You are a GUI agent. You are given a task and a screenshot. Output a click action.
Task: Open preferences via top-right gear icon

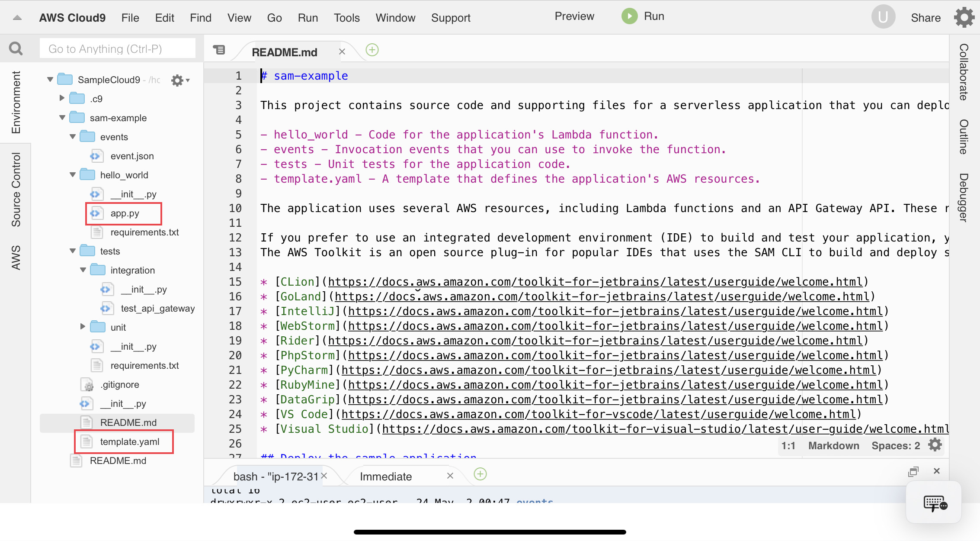click(964, 17)
